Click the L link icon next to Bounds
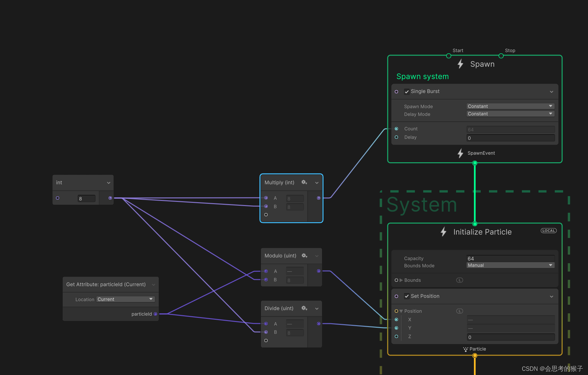 click(459, 280)
